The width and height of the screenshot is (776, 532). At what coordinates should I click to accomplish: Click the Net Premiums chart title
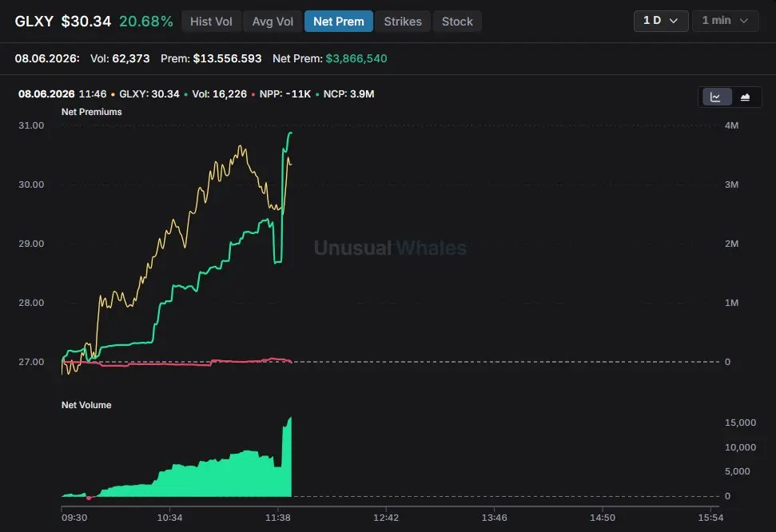pos(92,112)
